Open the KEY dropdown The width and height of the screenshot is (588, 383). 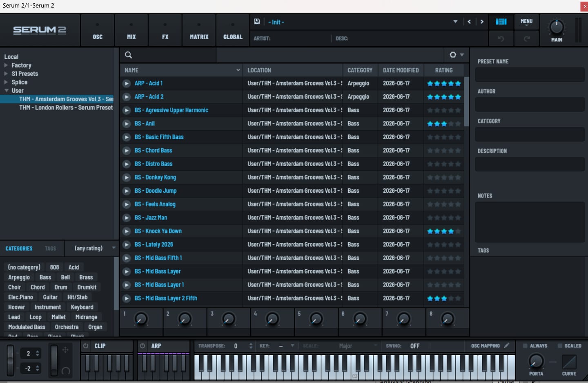coord(292,346)
